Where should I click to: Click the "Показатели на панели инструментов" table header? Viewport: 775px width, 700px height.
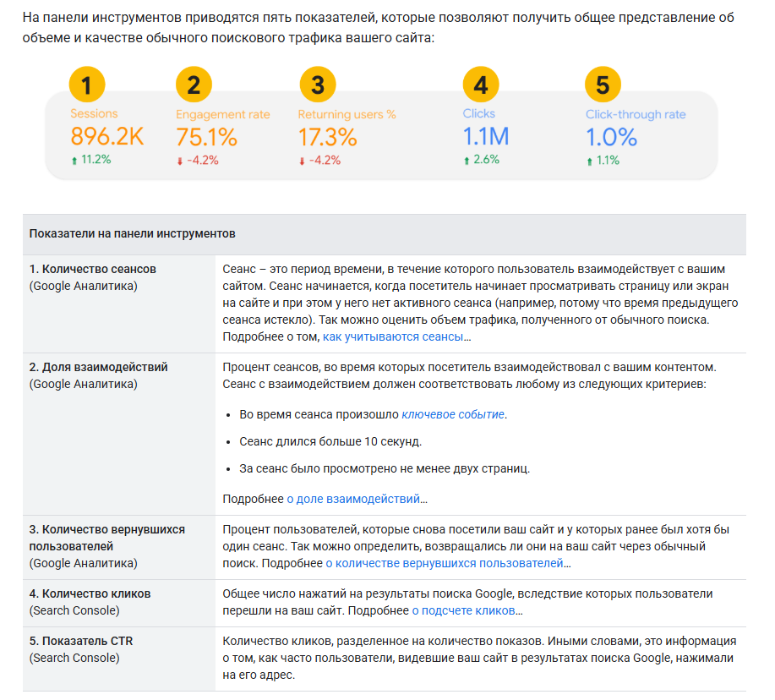click(x=132, y=233)
